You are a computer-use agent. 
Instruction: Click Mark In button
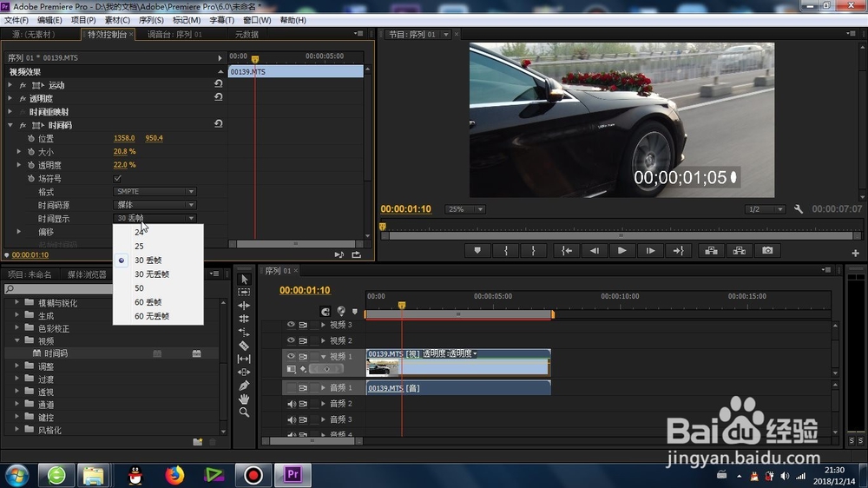click(x=506, y=251)
